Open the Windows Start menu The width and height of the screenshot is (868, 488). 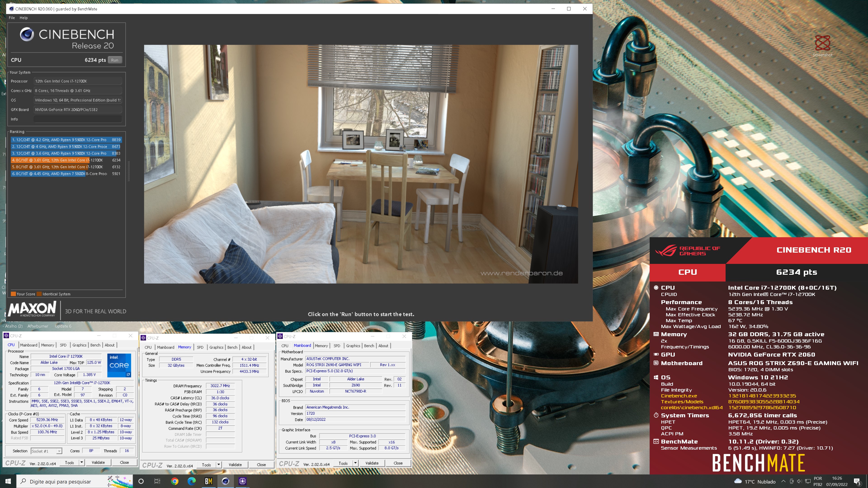tap(8, 481)
